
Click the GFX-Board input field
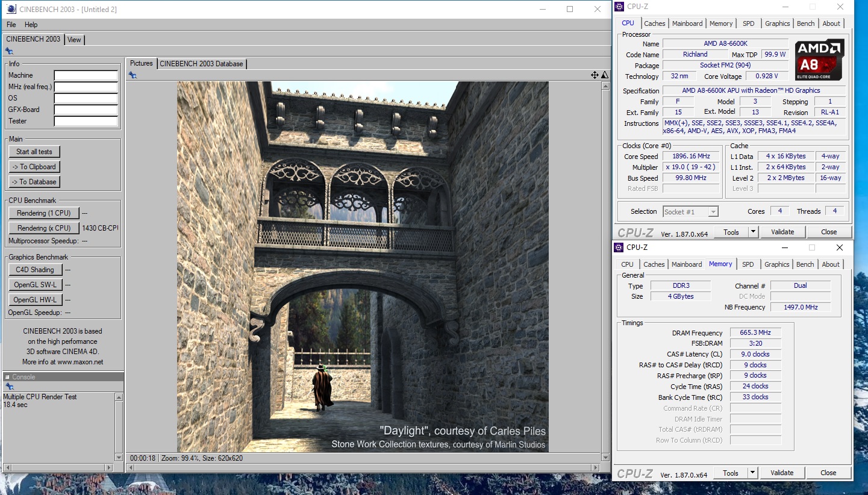86,110
